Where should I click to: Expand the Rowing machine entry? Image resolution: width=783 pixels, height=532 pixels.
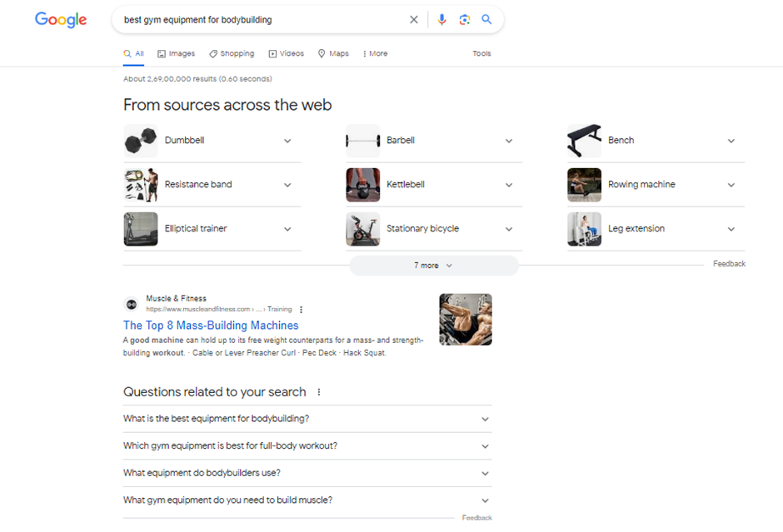point(731,185)
